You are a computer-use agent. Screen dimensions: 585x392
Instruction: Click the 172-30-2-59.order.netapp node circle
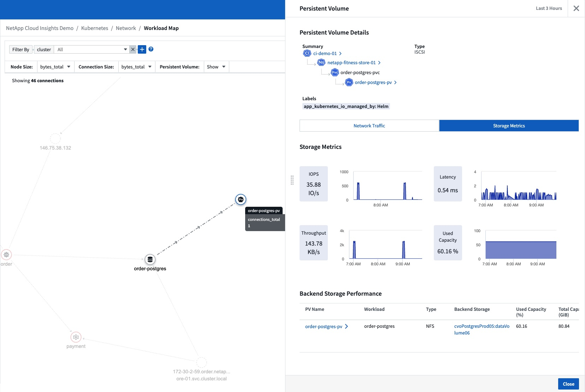(201, 362)
